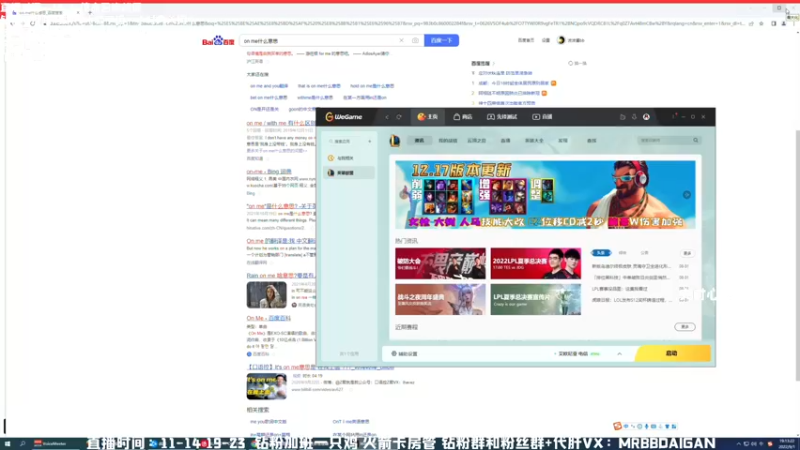Open suggestion 'on me and you翻译'
This screenshot has width=800, height=450.
coord(269,86)
